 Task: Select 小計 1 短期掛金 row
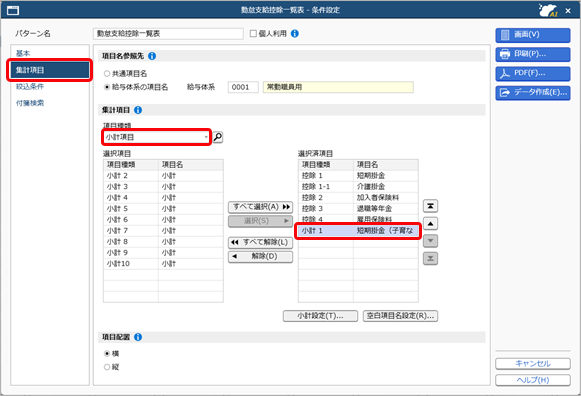tap(358, 231)
